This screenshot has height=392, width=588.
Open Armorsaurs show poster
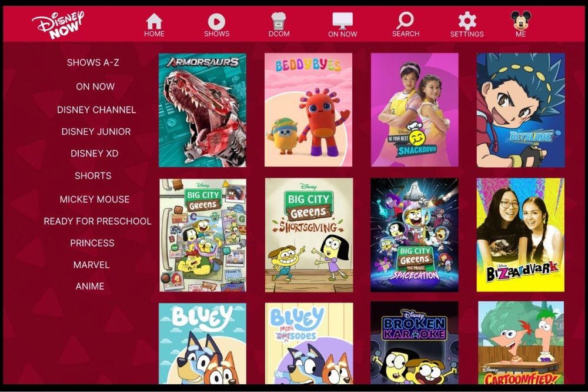[x=202, y=110]
